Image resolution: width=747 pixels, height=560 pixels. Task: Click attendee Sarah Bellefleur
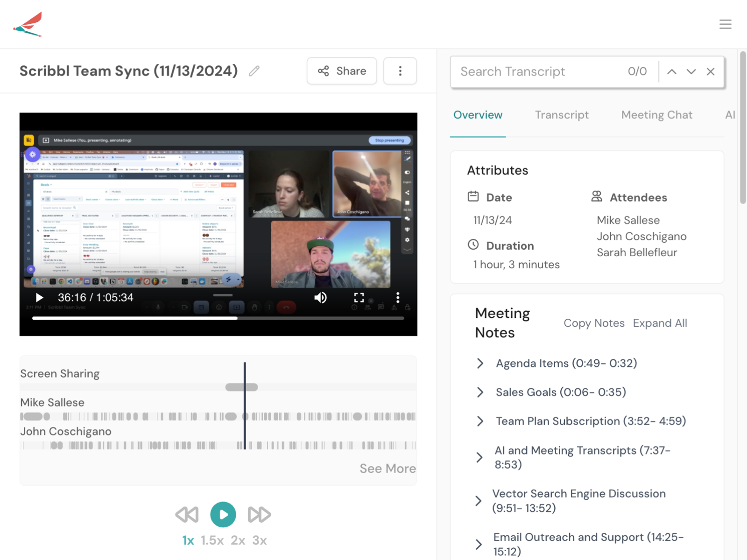coord(637,252)
